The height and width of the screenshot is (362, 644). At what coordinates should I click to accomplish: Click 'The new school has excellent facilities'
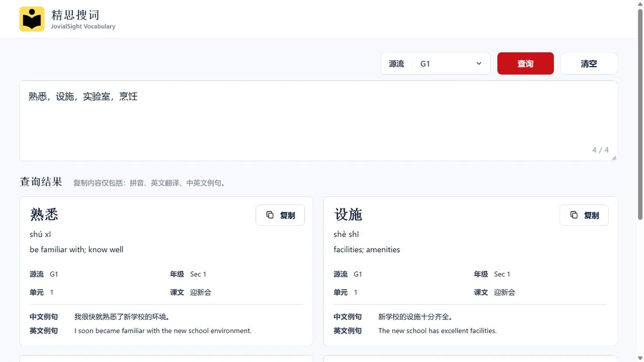(437, 331)
